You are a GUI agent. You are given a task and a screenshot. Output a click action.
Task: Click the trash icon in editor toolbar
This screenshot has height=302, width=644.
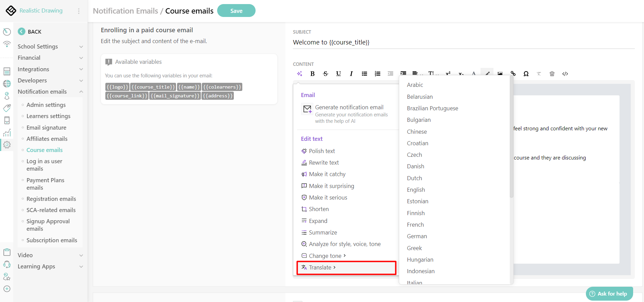point(552,74)
